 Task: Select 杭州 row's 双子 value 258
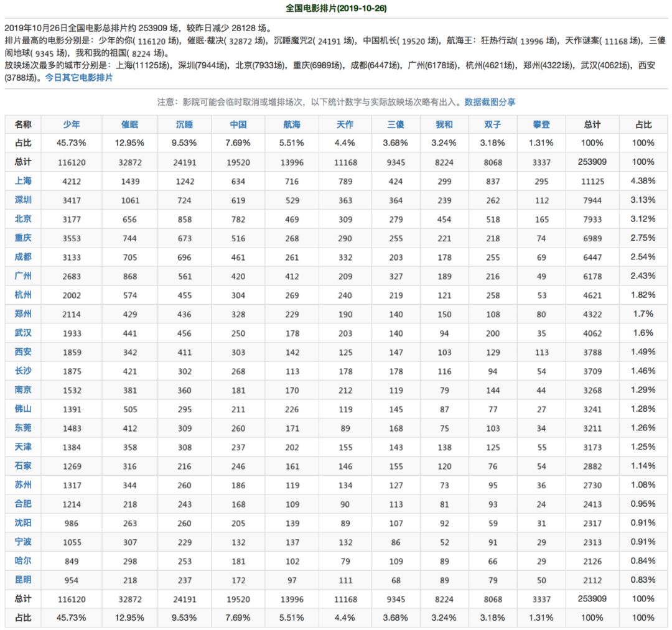493,295
